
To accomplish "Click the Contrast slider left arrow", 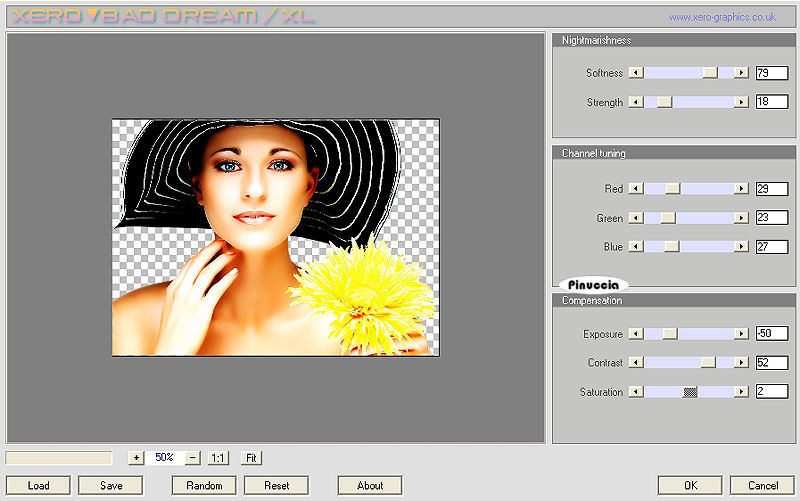I will click(x=635, y=363).
